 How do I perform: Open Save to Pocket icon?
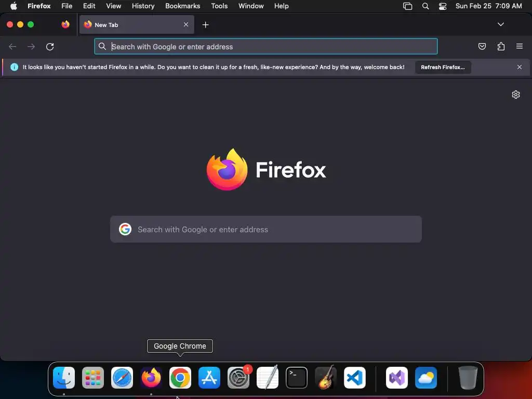(x=482, y=46)
